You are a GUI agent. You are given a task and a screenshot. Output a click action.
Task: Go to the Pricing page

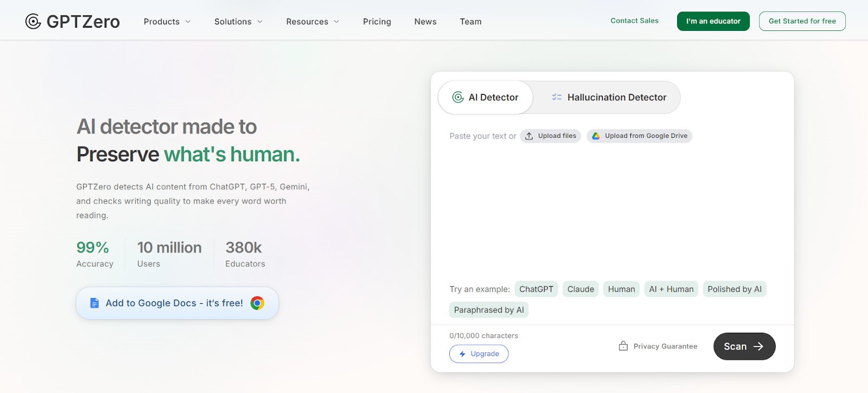(377, 22)
